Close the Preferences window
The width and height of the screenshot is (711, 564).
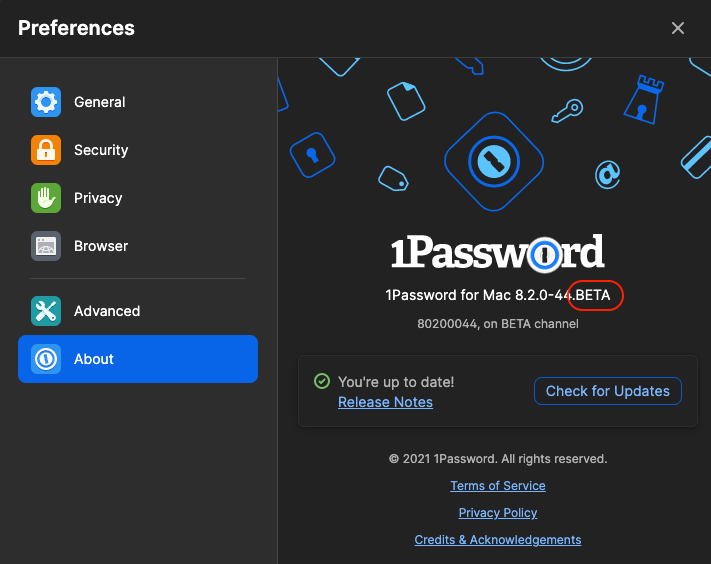point(678,28)
